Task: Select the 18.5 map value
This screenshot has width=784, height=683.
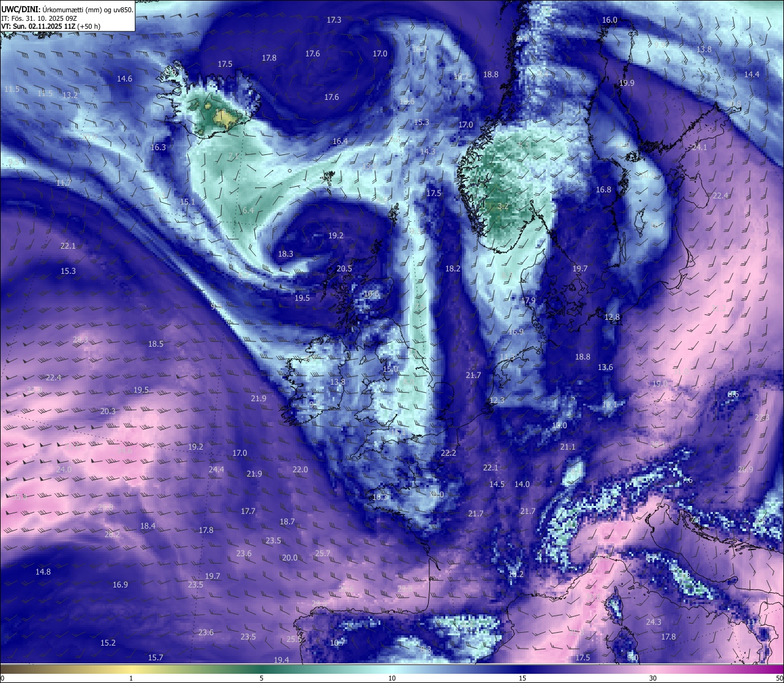Action: [156, 344]
